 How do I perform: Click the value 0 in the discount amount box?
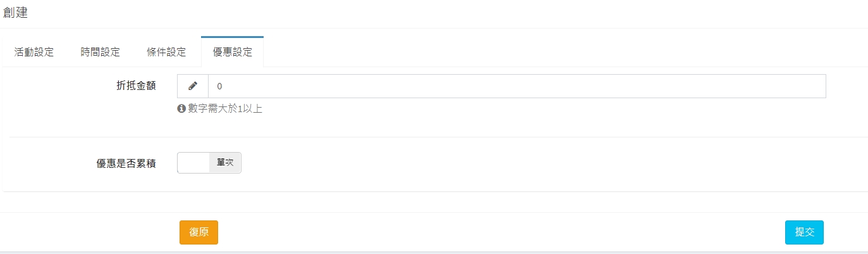pyautogui.click(x=219, y=86)
